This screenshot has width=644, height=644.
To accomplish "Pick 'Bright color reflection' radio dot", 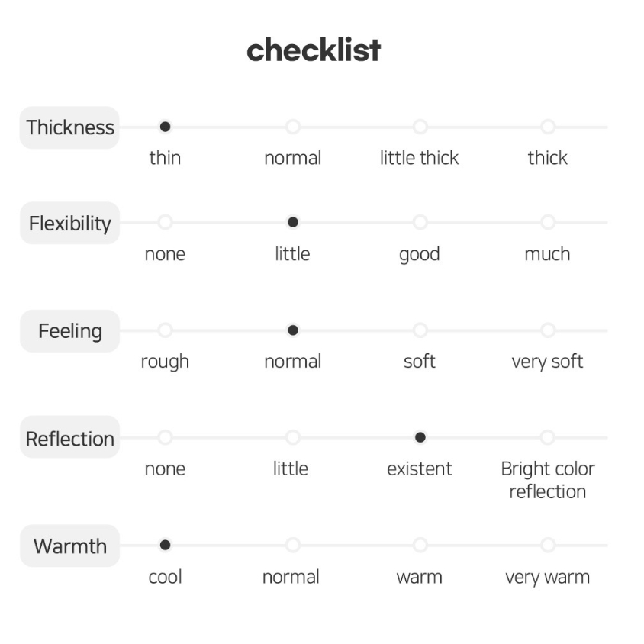I will (x=548, y=437).
